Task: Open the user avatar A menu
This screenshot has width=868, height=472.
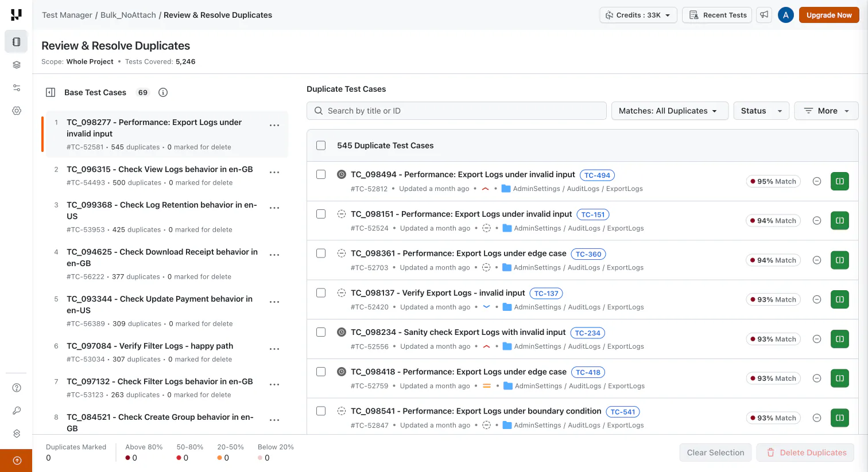Action: [786, 15]
